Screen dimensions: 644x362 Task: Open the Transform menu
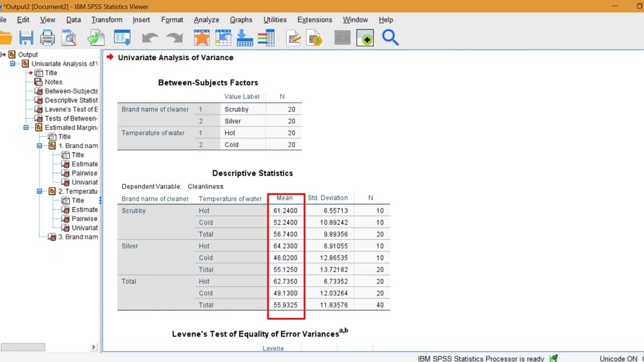tap(107, 20)
